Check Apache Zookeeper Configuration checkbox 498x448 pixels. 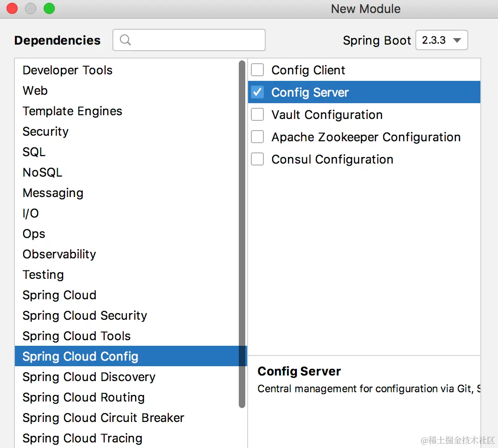(x=257, y=137)
